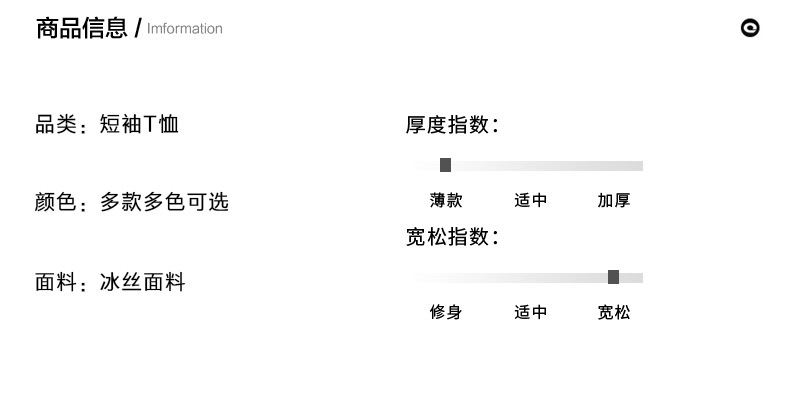Click the 面料：冰丝面料 line
The width and height of the screenshot is (790, 404).
(x=110, y=282)
